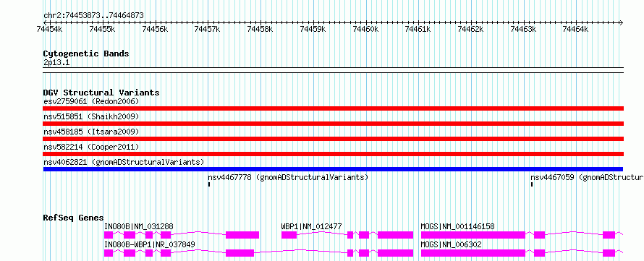
Task: Click the small marker below nsv4467059
Action: (x=532, y=184)
